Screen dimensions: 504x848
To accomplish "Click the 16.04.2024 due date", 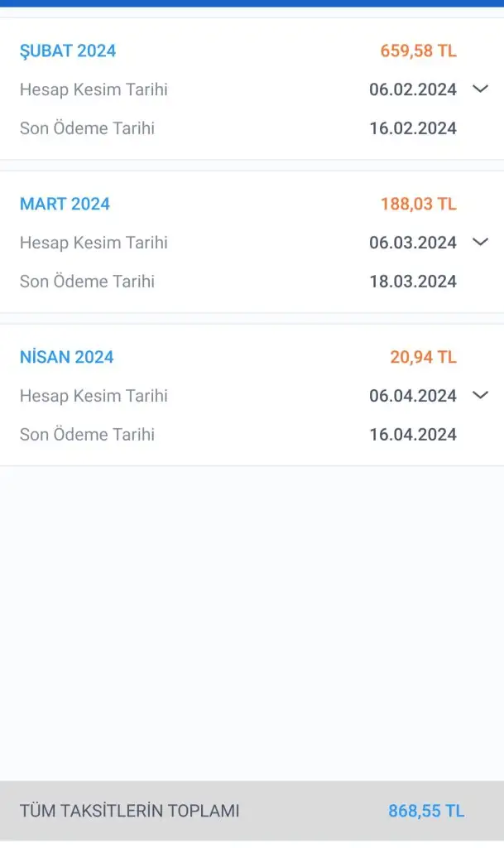I will (x=412, y=435).
